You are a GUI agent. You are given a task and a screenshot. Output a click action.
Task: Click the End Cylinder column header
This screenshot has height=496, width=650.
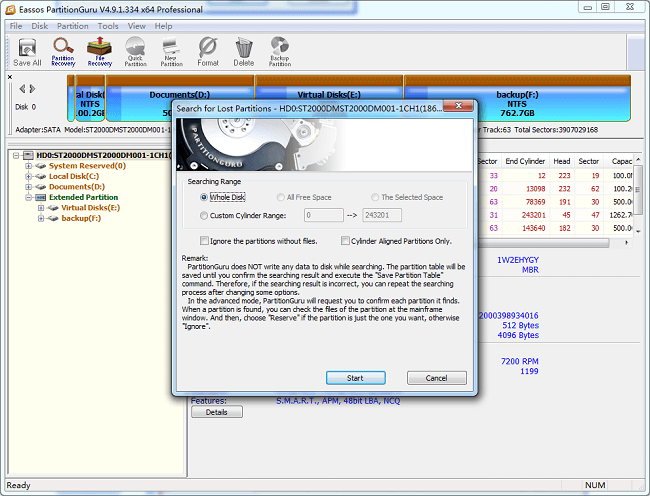(525, 161)
